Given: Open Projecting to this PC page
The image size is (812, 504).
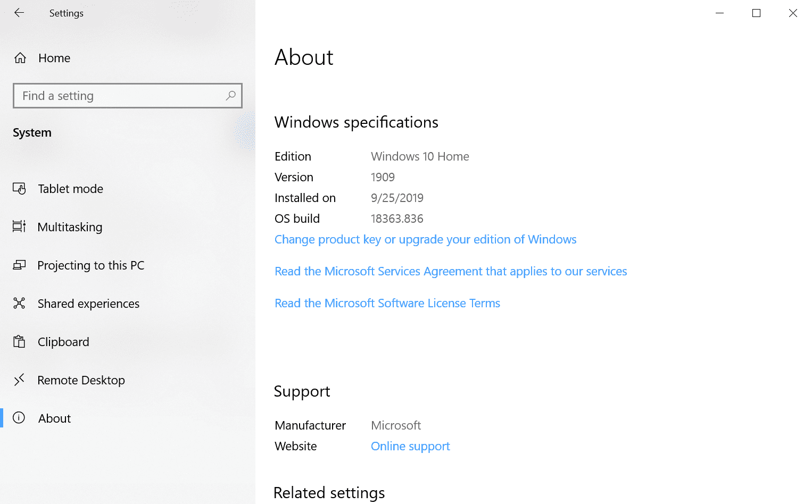Looking at the screenshot, I should pos(91,265).
